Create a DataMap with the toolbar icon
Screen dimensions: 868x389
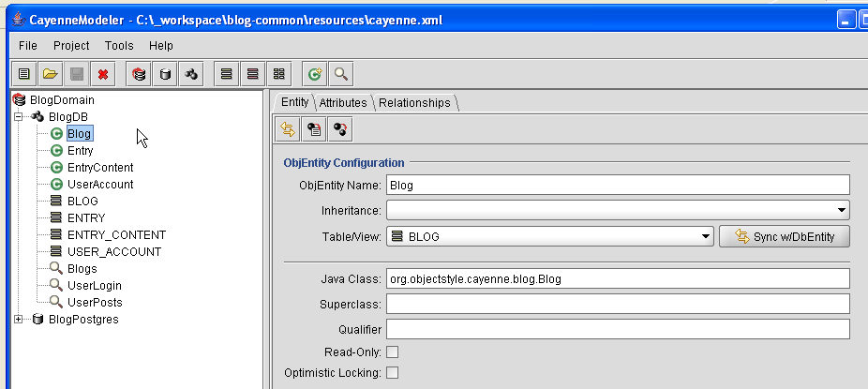(x=191, y=74)
